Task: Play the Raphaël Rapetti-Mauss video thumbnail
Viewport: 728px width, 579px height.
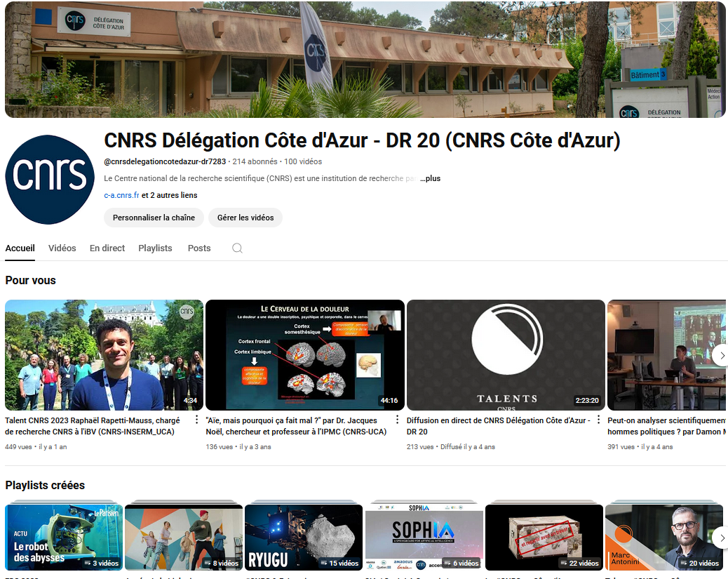Action: tap(104, 355)
